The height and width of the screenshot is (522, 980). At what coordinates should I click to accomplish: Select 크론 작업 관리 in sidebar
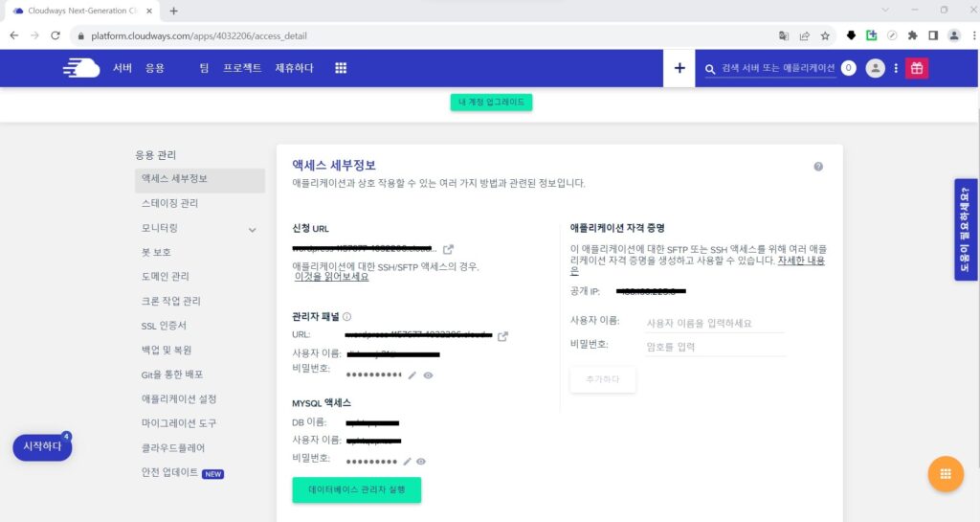[x=170, y=301]
